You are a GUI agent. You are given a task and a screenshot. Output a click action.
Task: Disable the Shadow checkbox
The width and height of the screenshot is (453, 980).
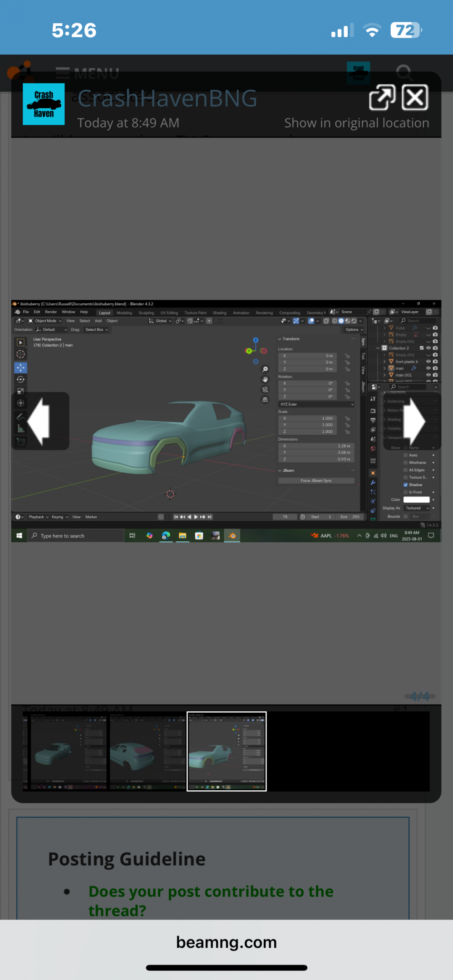pos(405,485)
